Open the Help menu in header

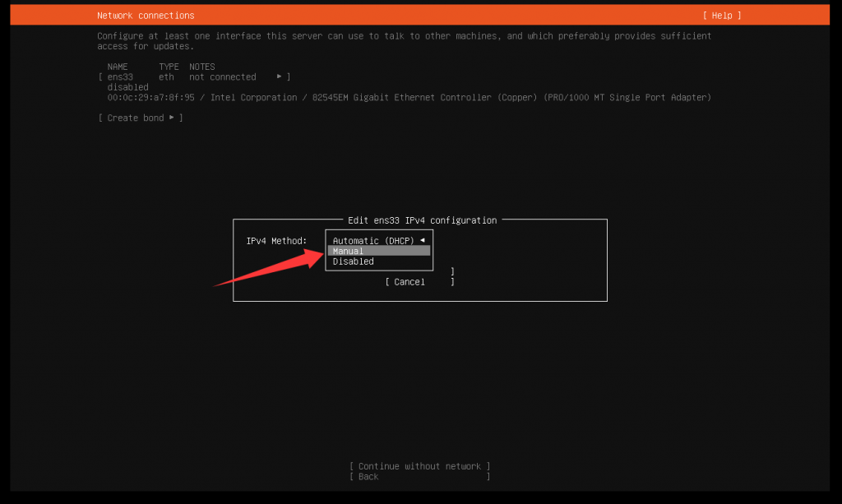click(x=721, y=16)
